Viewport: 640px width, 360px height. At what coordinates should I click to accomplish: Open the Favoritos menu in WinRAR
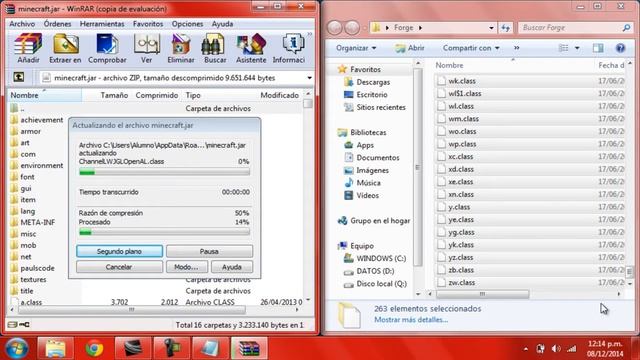pyautogui.click(x=148, y=24)
